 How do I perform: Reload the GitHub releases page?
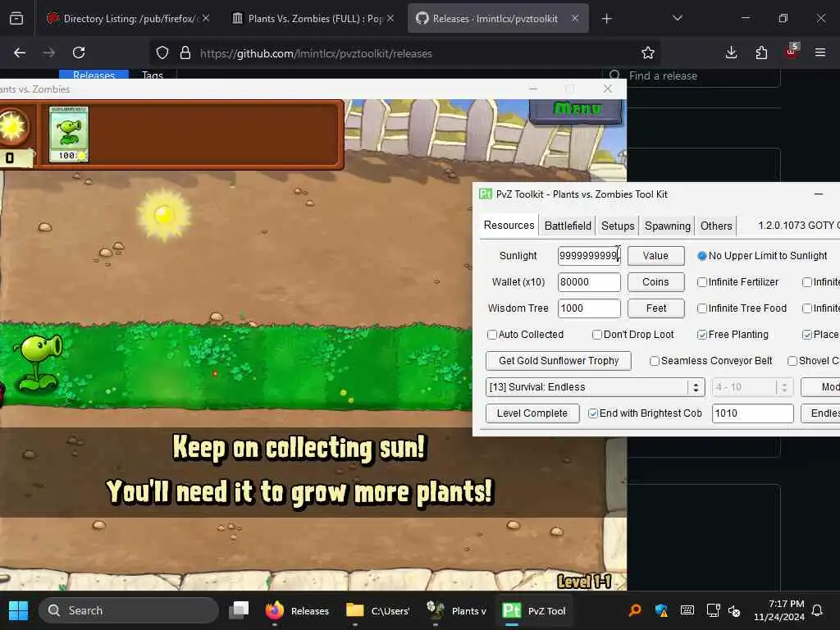[x=79, y=52]
